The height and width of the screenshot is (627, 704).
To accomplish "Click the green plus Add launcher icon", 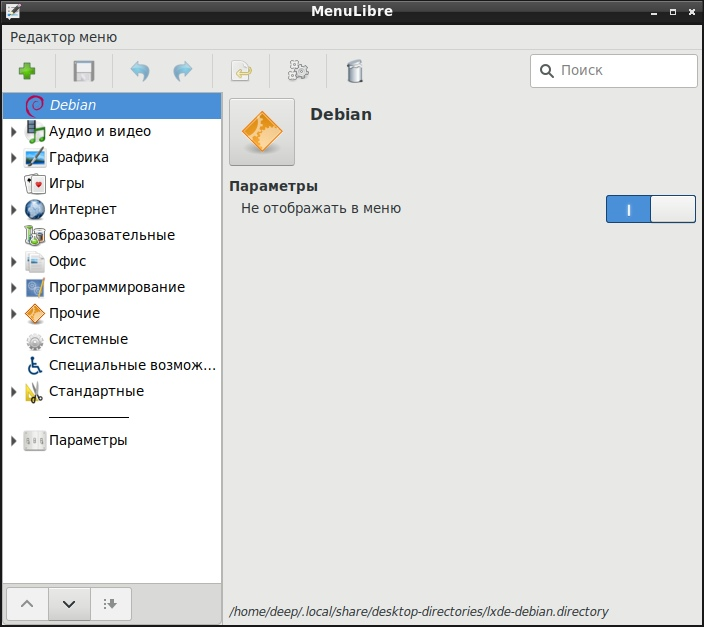I will pyautogui.click(x=27, y=71).
